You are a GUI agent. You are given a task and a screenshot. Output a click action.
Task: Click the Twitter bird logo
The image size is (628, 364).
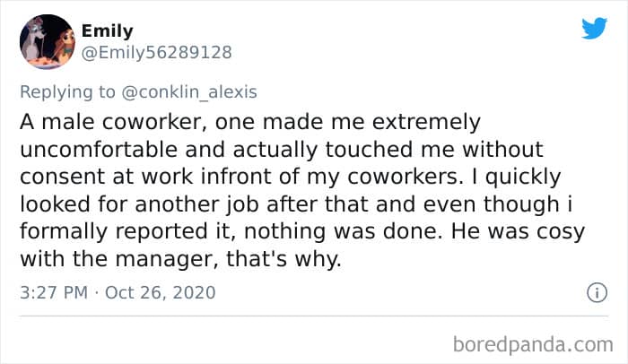click(x=594, y=29)
